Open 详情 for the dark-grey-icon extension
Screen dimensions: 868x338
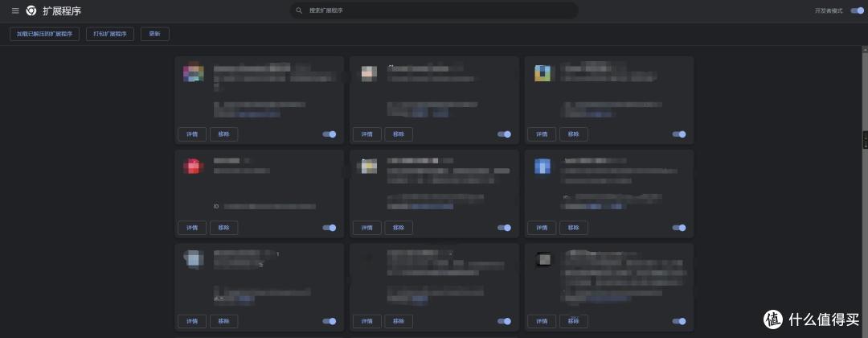[542, 321]
